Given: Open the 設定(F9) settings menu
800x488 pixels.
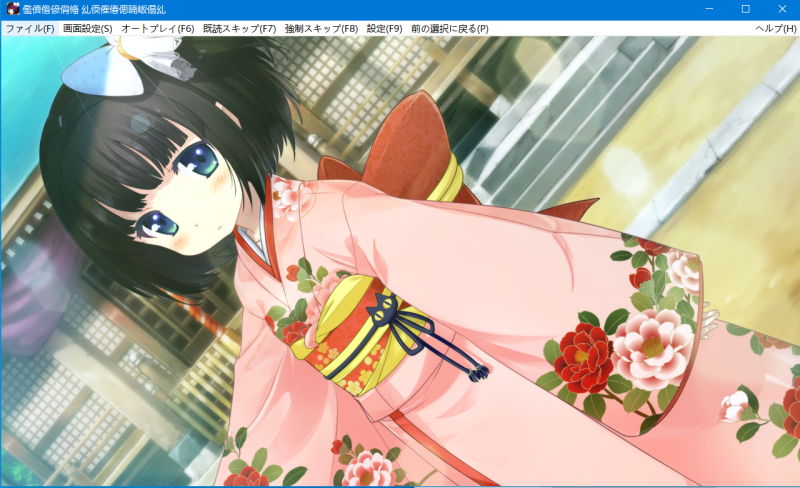Looking at the screenshot, I should click(x=384, y=29).
